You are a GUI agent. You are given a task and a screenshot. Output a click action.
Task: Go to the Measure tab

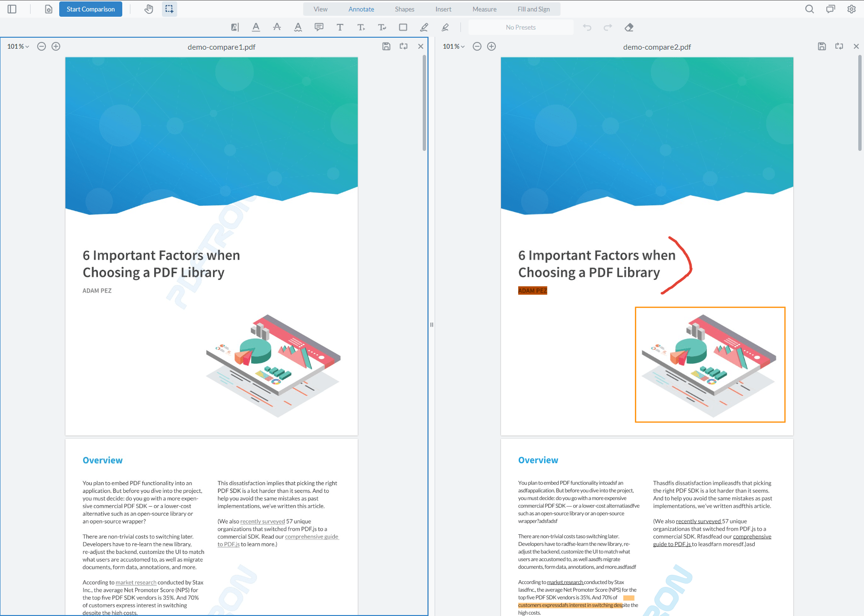[484, 9]
